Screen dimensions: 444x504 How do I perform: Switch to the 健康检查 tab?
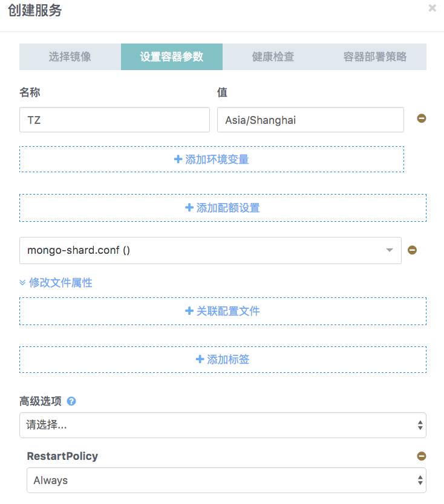[273, 56]
